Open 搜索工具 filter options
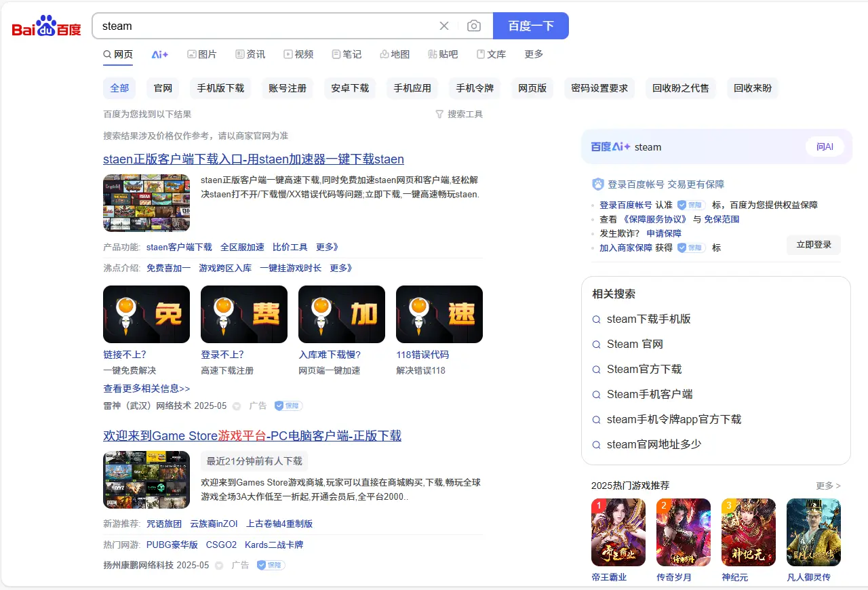Screen dimensions: 868x590 (459, 115)
